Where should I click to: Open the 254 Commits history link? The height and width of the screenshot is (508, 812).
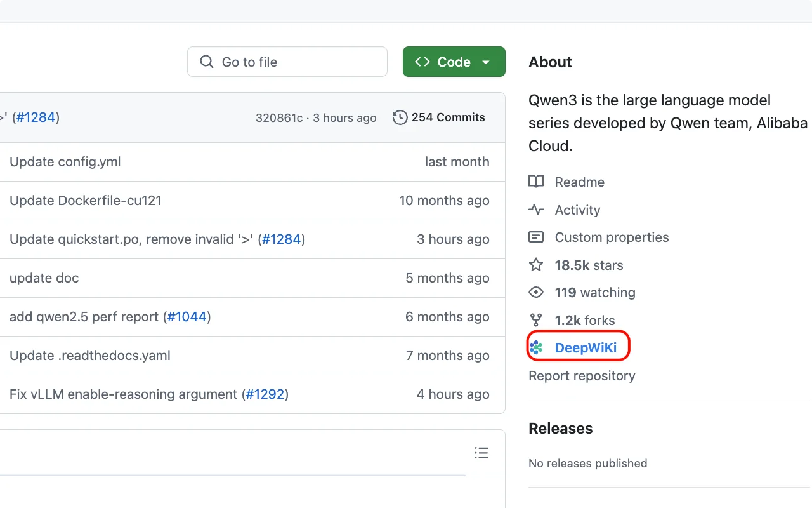(x=439, y=117)
